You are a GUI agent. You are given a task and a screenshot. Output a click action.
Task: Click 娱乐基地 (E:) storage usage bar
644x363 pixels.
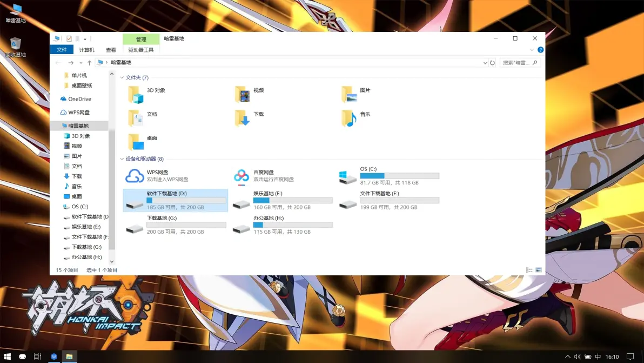click(293, 200)
